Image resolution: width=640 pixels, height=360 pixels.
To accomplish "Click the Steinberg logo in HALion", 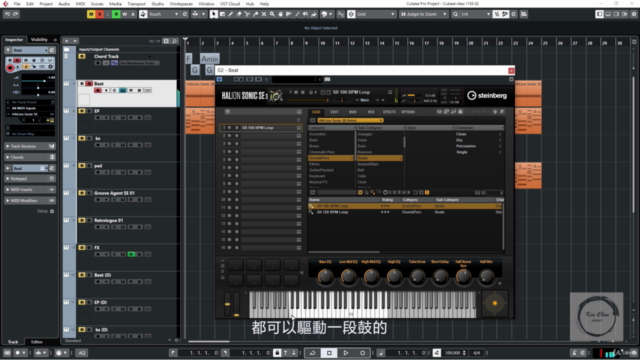I will 487,96.
